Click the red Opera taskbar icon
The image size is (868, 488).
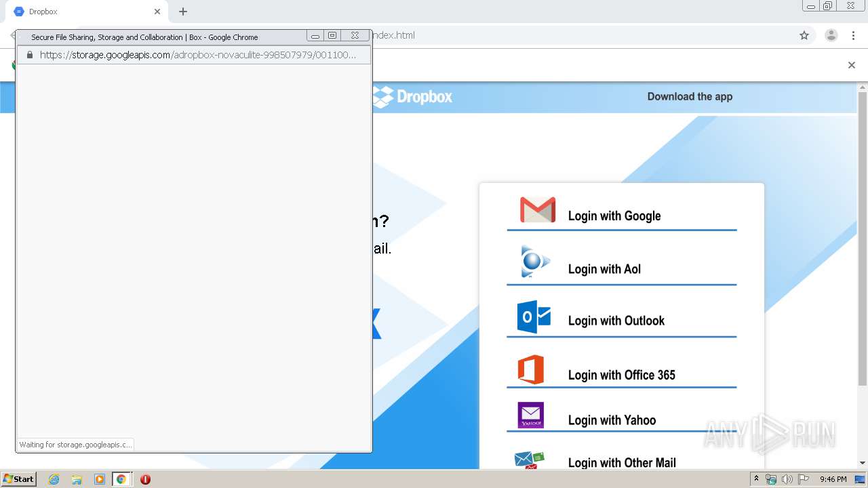pyautogui.click(x=145, y=479)
